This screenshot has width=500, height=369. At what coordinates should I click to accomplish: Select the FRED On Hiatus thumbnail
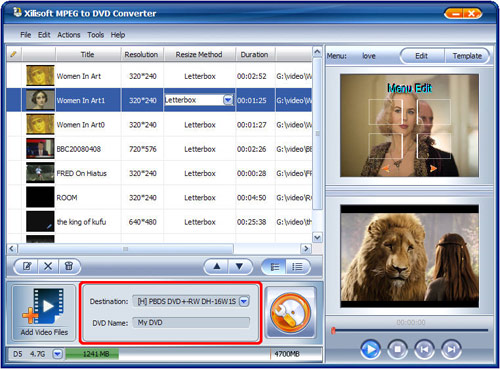click(40, 173)
